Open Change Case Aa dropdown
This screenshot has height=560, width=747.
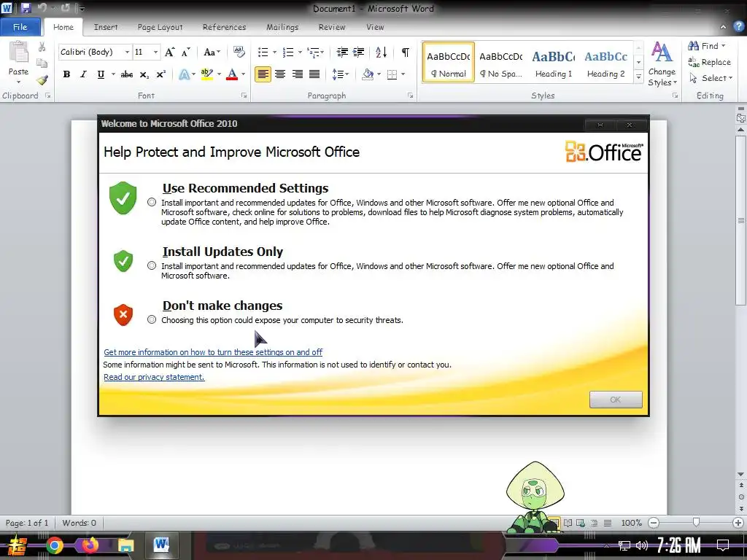[212, 52]
